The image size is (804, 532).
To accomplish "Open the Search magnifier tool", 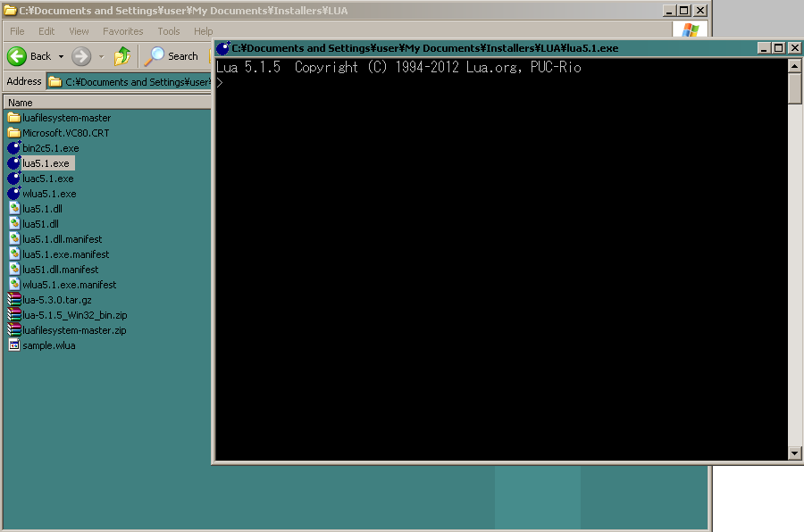I will pyautogui.click(x=154, y=56).
